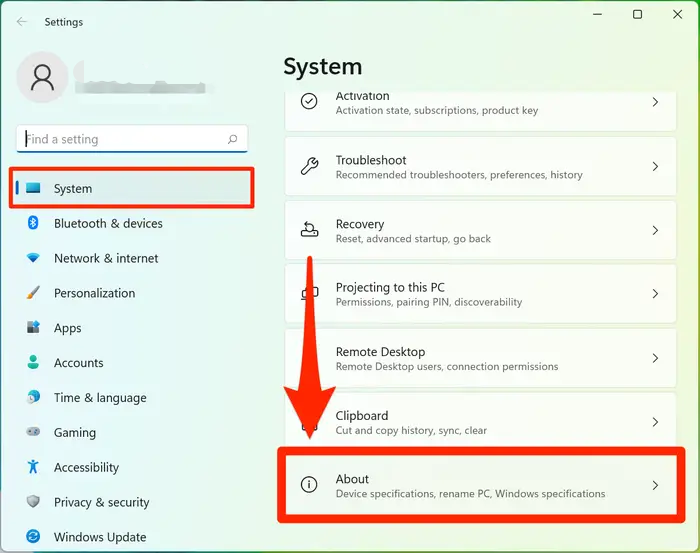Viewport: 700px width, 553px height.
Task: Select the Accessibility label
Action: point(86,467)
